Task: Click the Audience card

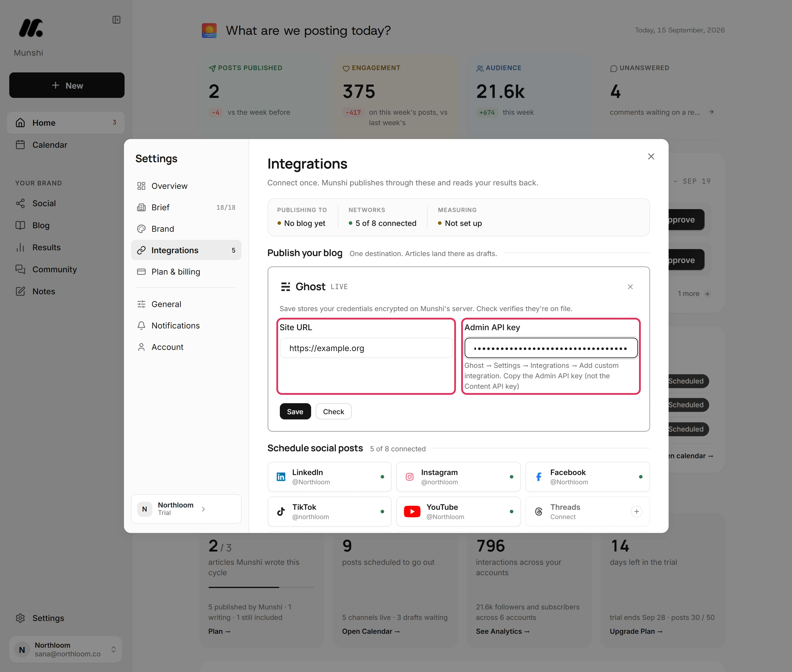Action: pos(529,97)
